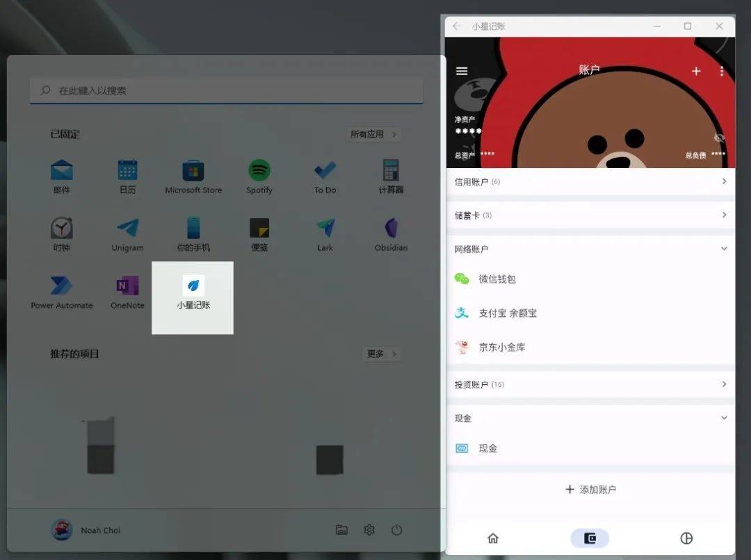Open the 现金 cash account row

(590, 448)
